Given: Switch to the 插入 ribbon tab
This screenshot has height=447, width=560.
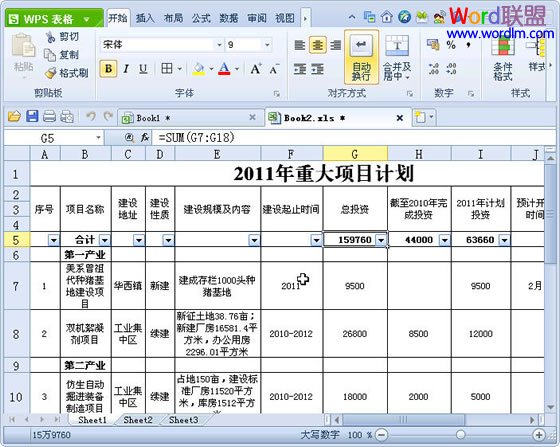Looking at the screenshot, I should [x=145, y=18].
